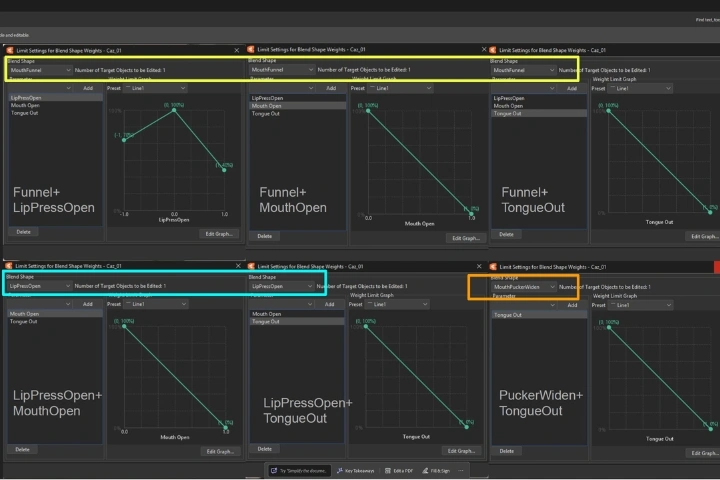
Task: Click Add button in Funnel+TongueOut window
Action: coord(572,89)
